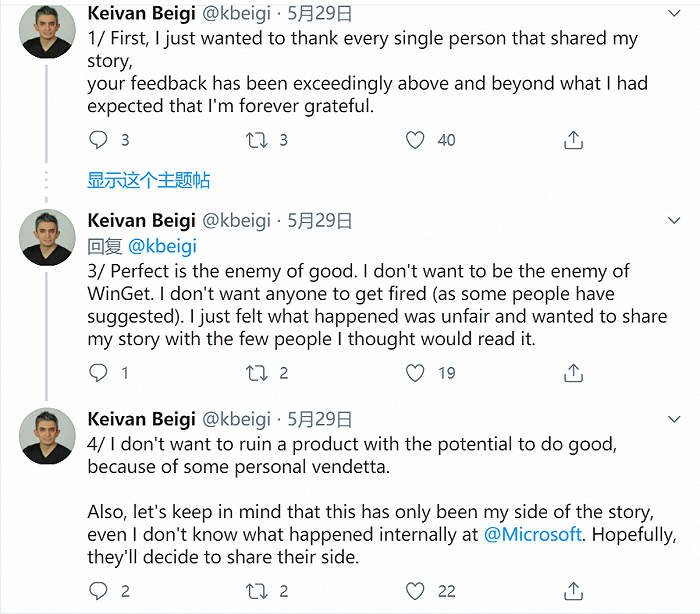Open Keivan Beigi name on first tweet
The width and height of the screenshot is (700, 614).
pos(141,13)
